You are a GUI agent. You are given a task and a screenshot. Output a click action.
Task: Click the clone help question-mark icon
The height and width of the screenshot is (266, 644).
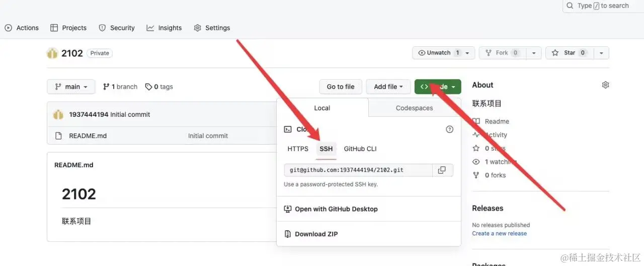coord(450,129)
